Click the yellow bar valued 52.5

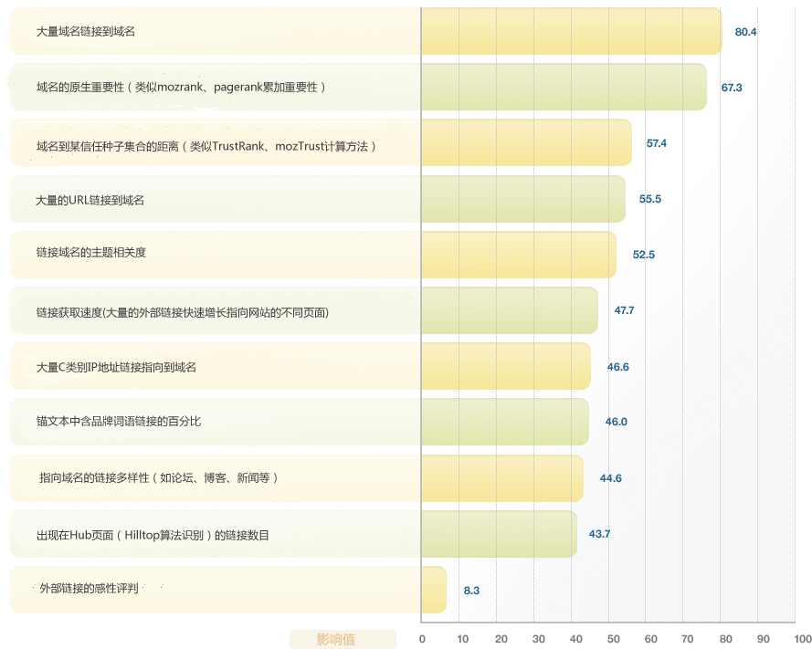point(519,255)
